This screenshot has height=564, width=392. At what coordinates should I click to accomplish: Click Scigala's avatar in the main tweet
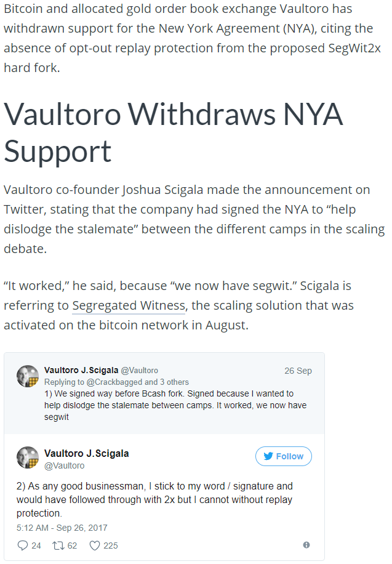point(28,459)
